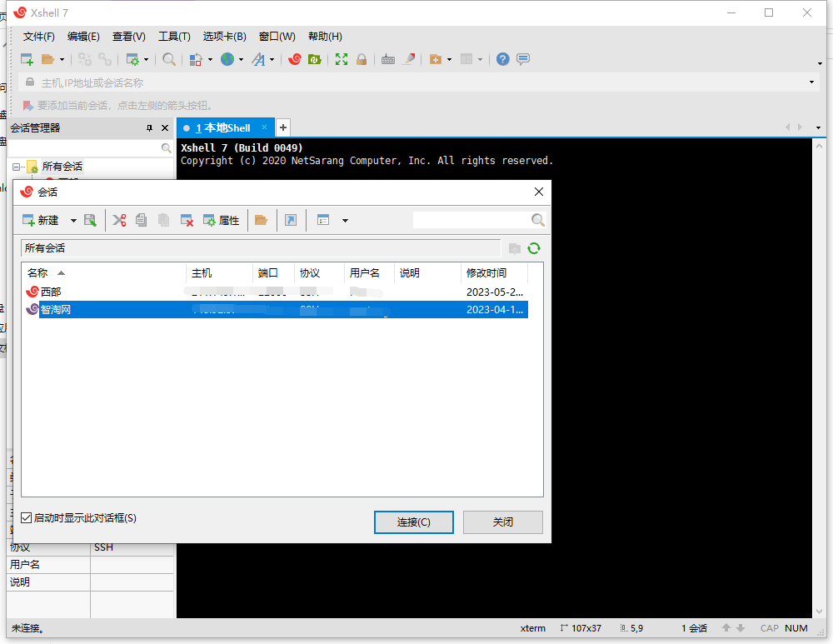Add a new tab with the plus button
The height and width of the screenshot is (644, 833).
coord(283,127)
